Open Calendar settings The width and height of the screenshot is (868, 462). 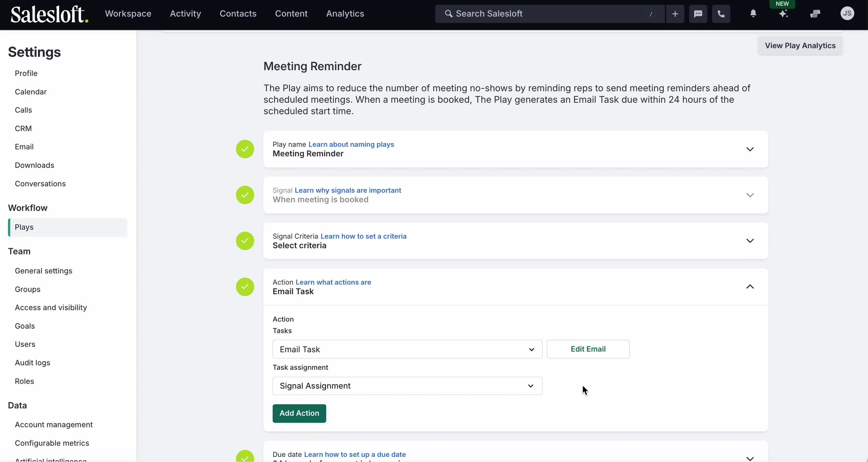click(31, 92)
